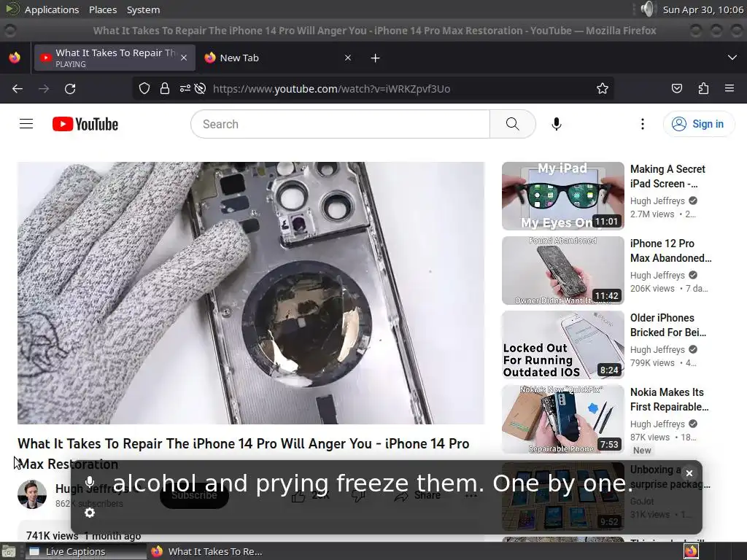Open Live Captions settings gear
This screenshot has height=560, width=747.
[90, 513]
